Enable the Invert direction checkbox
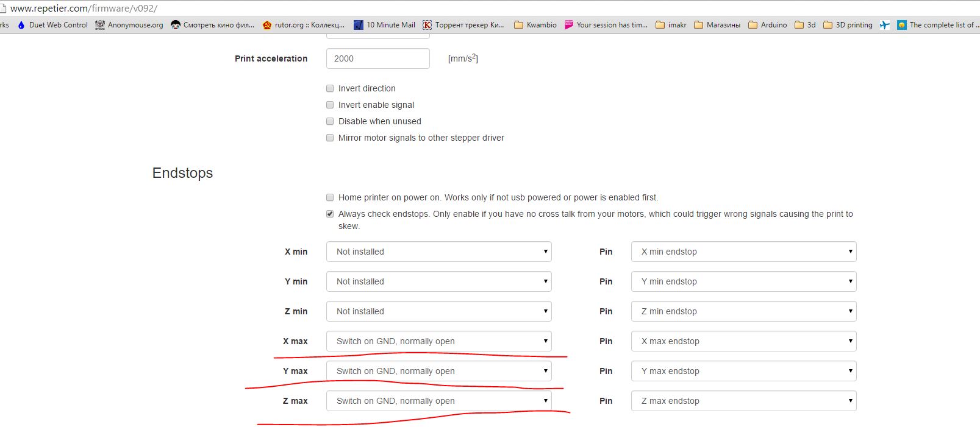The image size is (980, 427). [330, 88]
